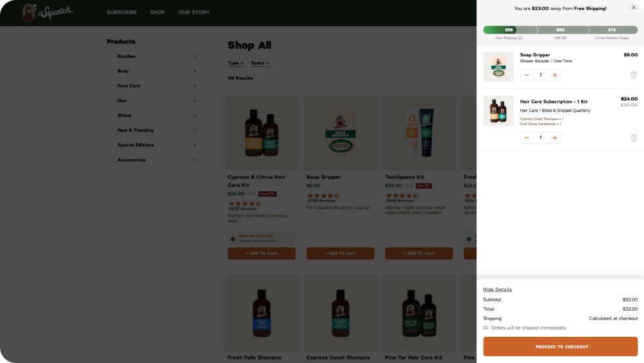Expand the Face Care category
The width and height of the screenshot is (644, 363).
tap(195, 86)
